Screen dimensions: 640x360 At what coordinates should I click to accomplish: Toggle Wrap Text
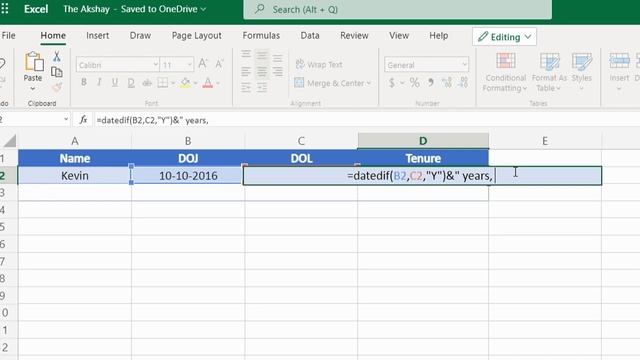coord(319,64)
